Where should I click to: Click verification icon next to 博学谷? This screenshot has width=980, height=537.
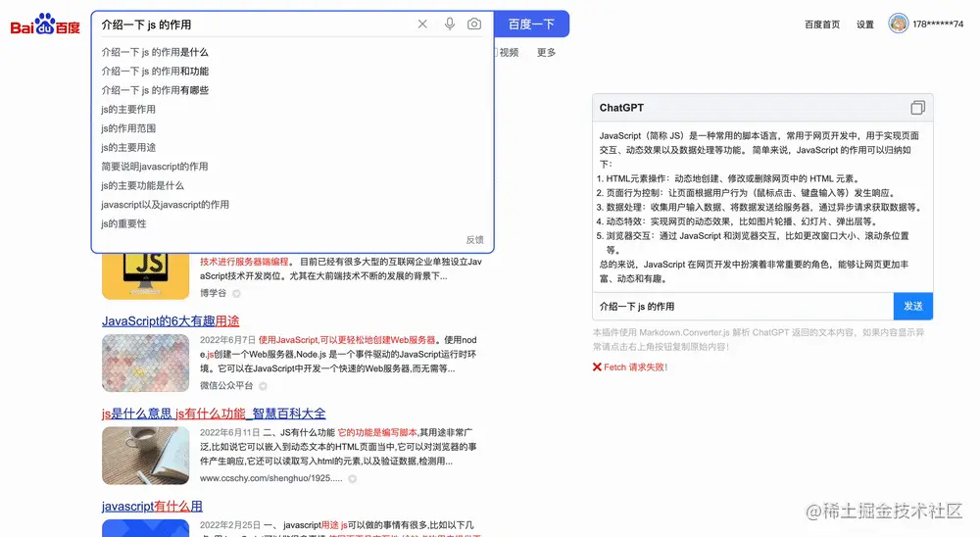(236, 294)
